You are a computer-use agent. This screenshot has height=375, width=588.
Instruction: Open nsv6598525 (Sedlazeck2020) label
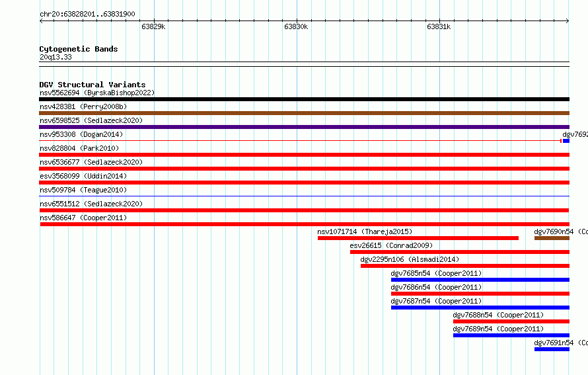pos(91,120)
